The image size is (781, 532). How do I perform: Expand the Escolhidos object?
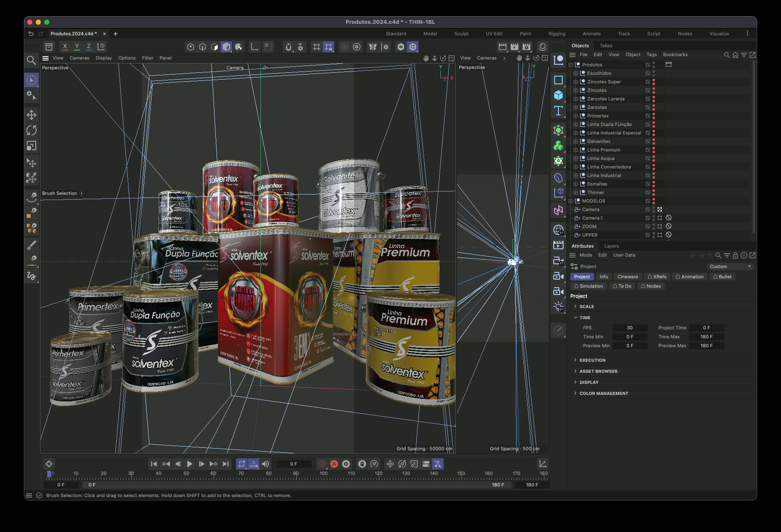tap(575, 73)
